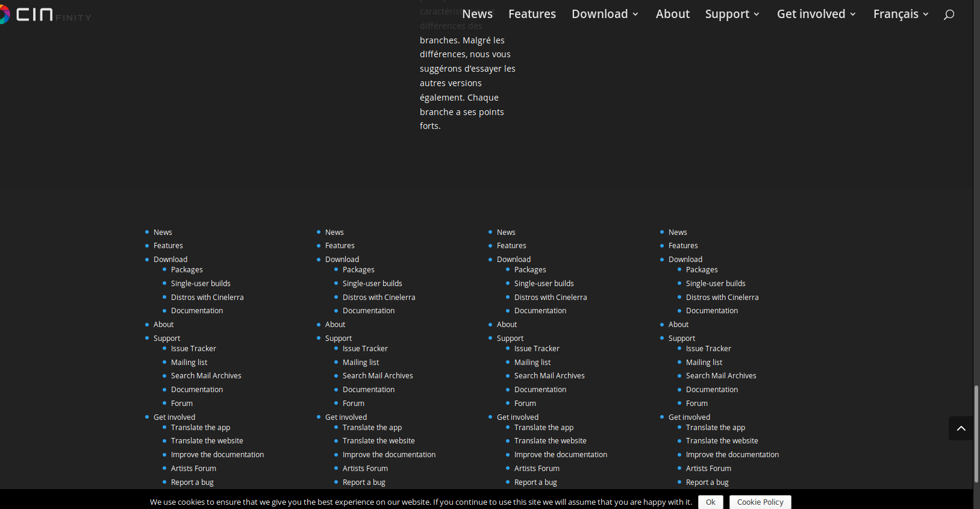Open Distros with Cinelerra in the third footer column
The image size is (980, 509).
[551, 298]
